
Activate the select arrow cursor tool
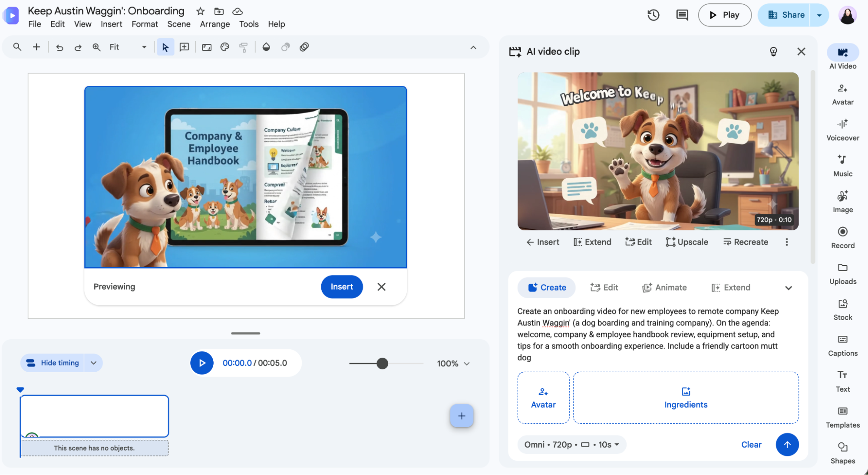pos(165,47)
